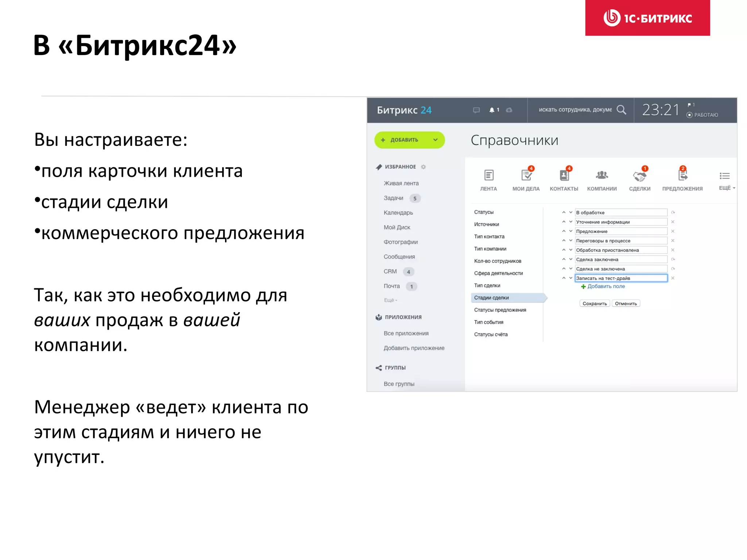Screen dimensions: 747x560
Task: Click the search field искать сотрудника
Action: pos(575,110)
